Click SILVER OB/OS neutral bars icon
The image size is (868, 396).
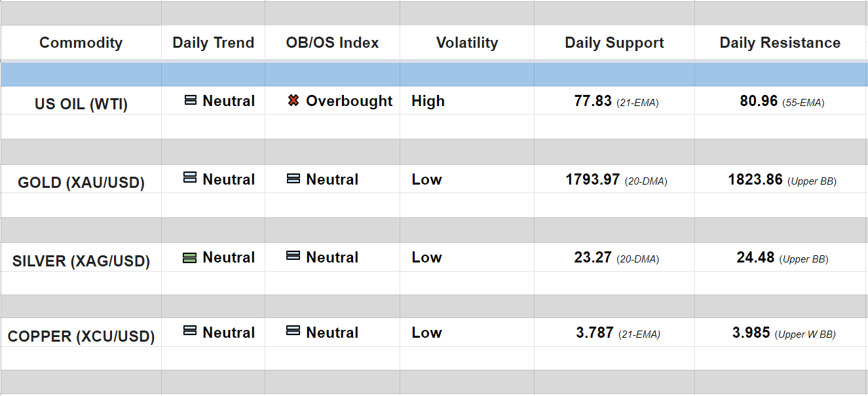pyautogui.click(x=293, y=256)
